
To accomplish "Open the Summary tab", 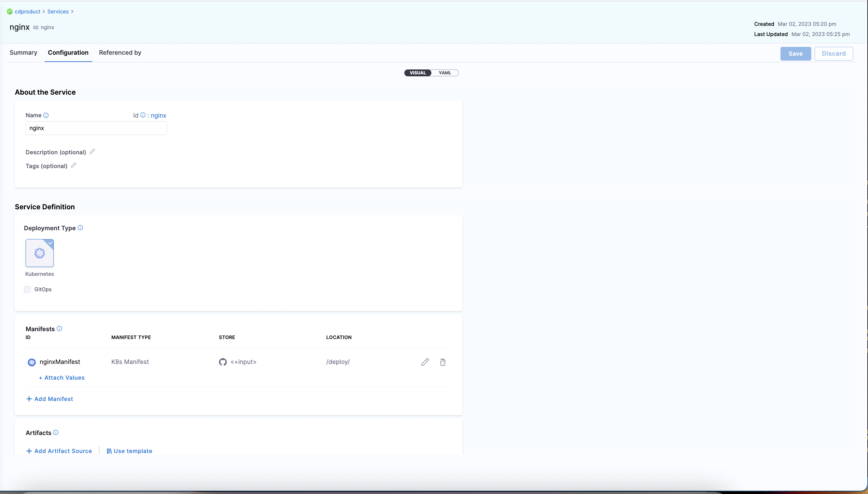I will [23, 53].
